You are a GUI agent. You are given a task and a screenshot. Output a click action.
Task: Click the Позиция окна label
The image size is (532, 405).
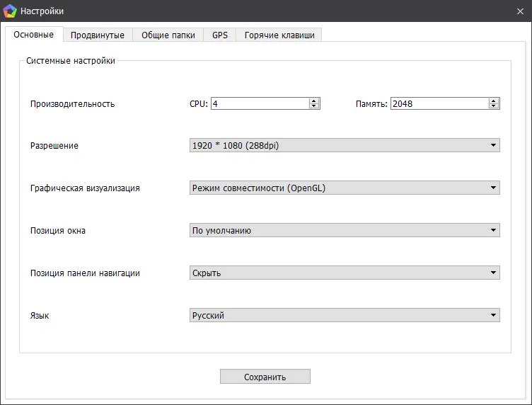point(58,231)
